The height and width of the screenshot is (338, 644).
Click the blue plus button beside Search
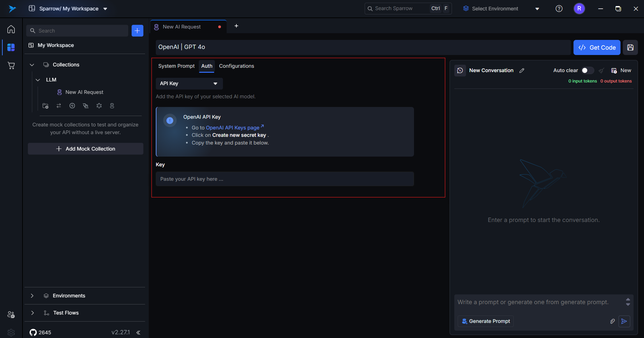click(x=137, y=31)
